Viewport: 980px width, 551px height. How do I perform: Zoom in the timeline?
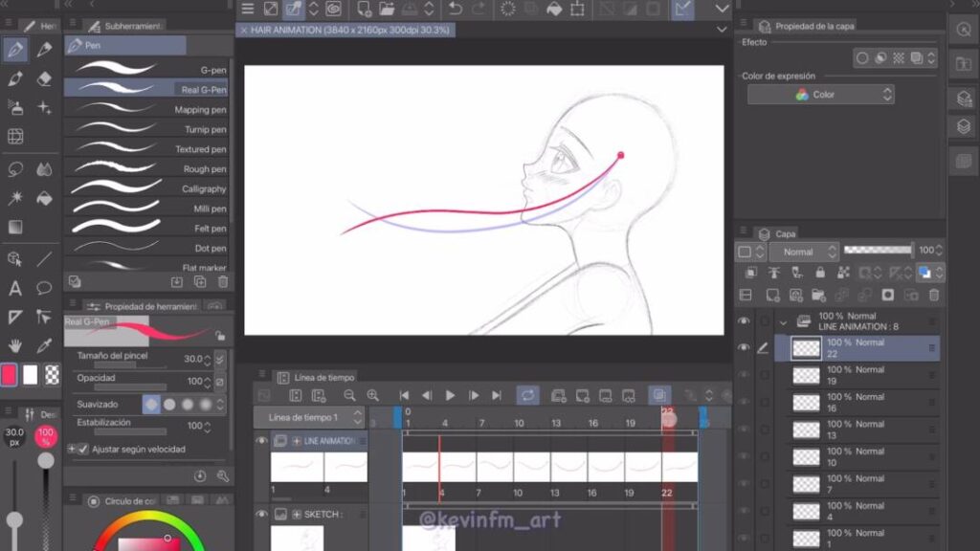[373, 395]
